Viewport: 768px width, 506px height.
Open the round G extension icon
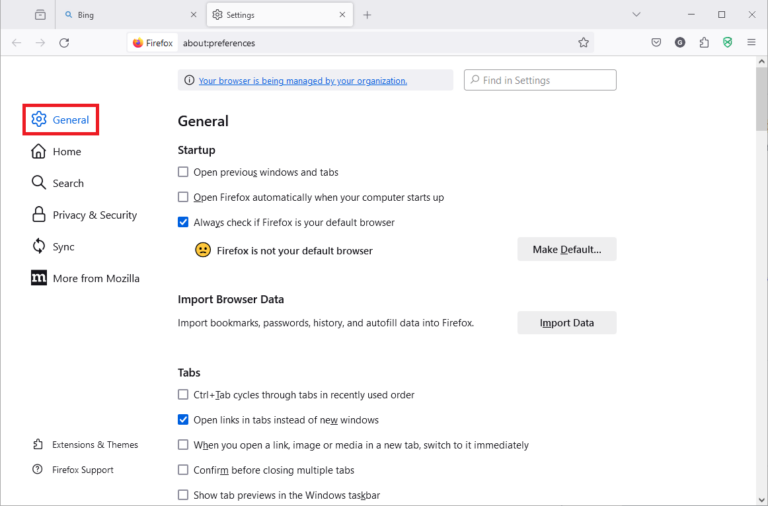coord(680,43)
